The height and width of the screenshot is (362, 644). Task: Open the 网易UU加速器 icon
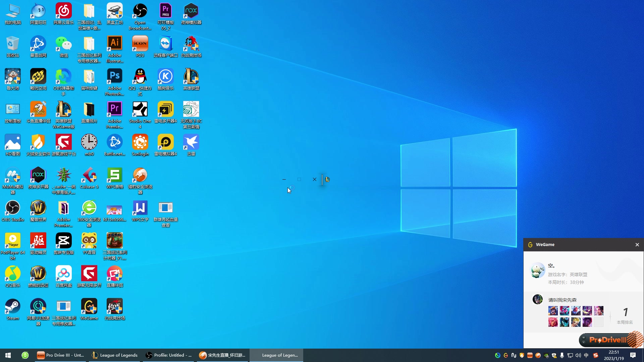tap(38, 306)
